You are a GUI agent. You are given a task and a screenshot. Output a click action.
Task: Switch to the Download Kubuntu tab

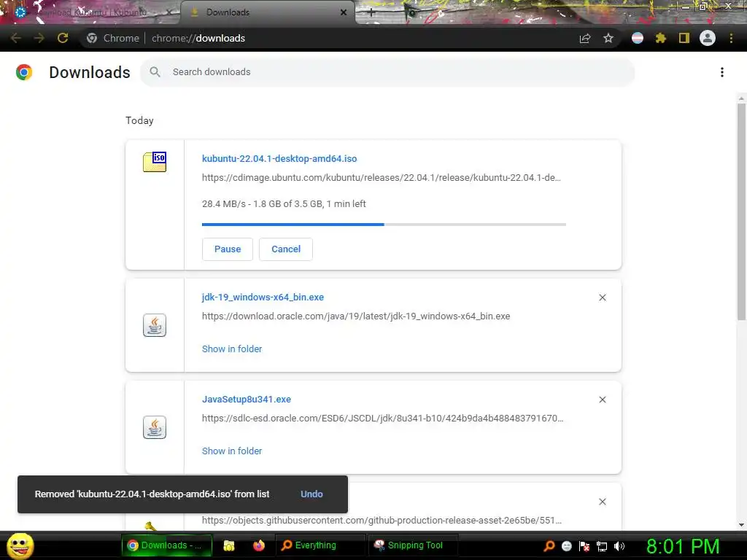click(x=90, y=12)
